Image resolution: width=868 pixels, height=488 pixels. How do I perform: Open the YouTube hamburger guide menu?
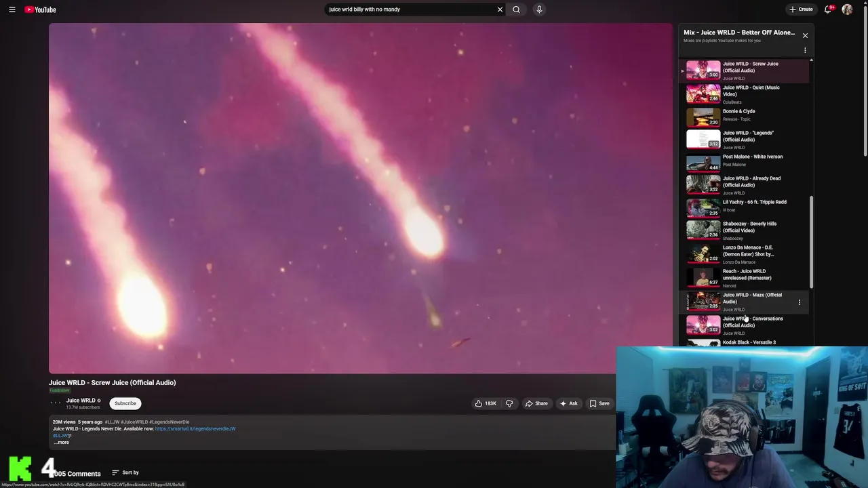12,9
